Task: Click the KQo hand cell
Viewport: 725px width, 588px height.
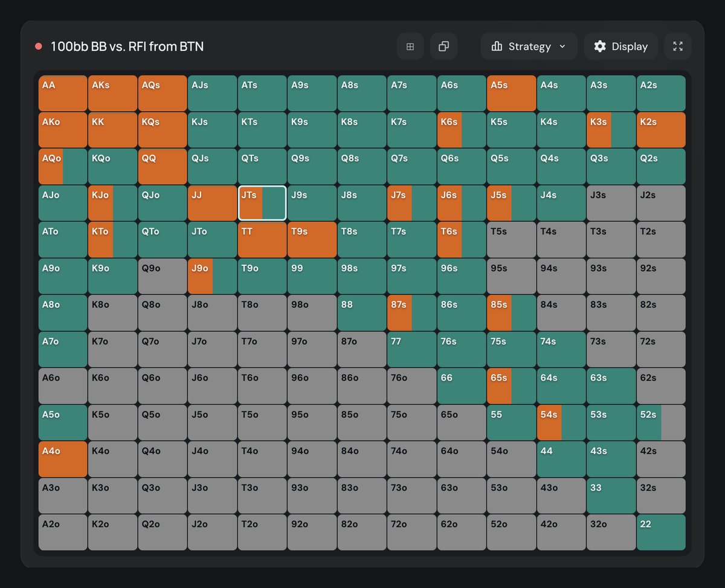Action: click(x=113, y=167)
